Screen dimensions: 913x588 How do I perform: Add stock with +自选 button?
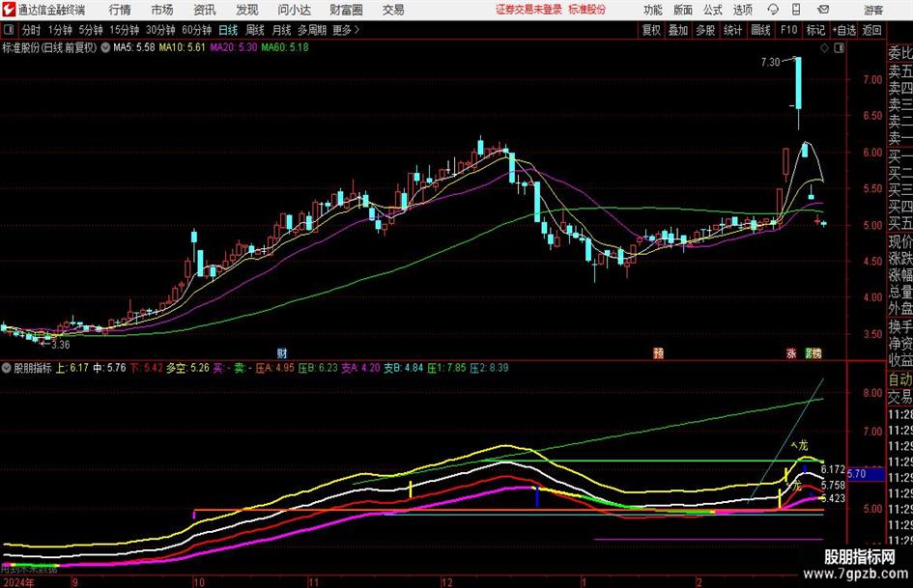(844, 30)
